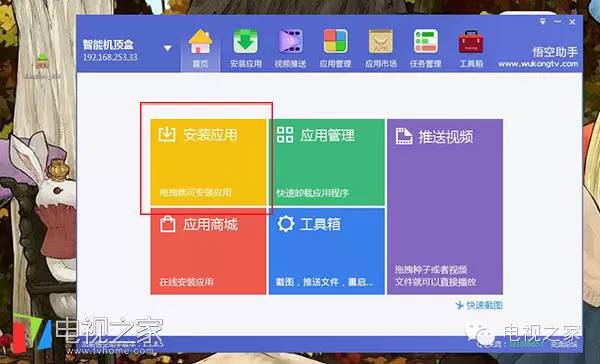Image resolution: width=600 pixels, height=364 pixels.
Task: Click the yellow 安装应用 tile
Action: [x=208, y=162]
